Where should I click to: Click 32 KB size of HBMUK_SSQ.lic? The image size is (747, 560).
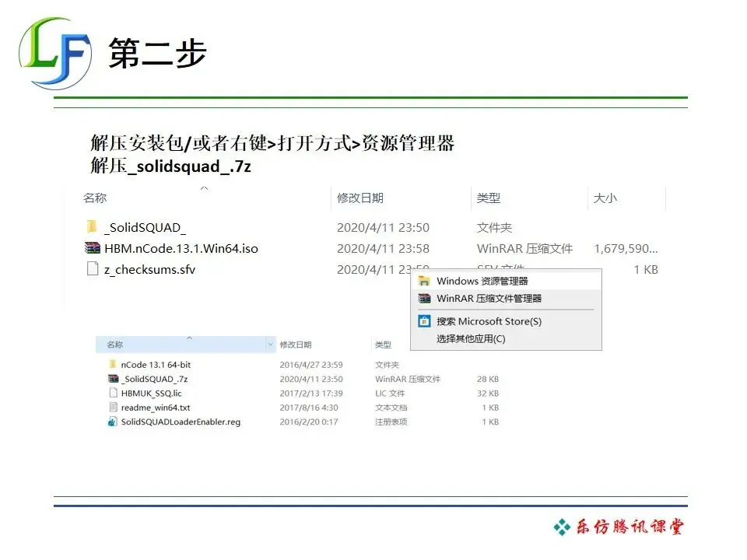(488, 394)
